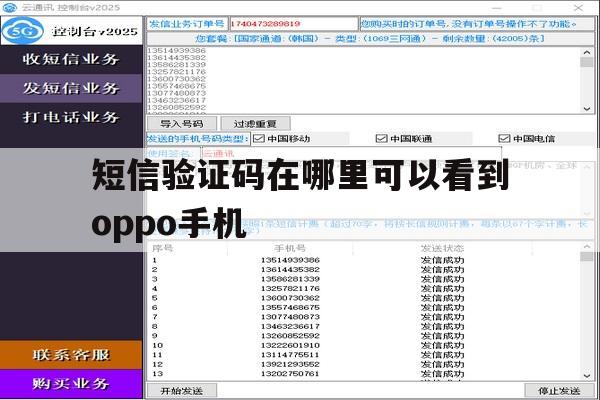Image resolution: width=600 pixels, height=400 pixels.
Task: Click 13260852592 in the imported numbers box
Action: [176, 108]
